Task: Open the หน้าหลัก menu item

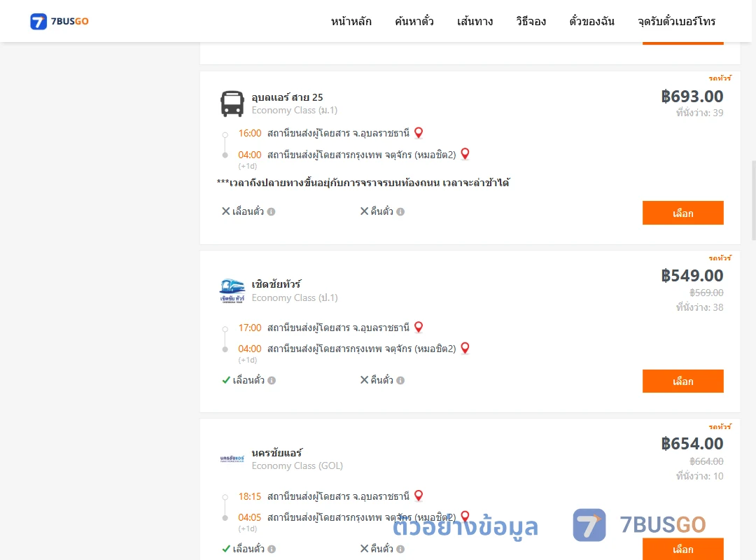Action: (351, 21)
